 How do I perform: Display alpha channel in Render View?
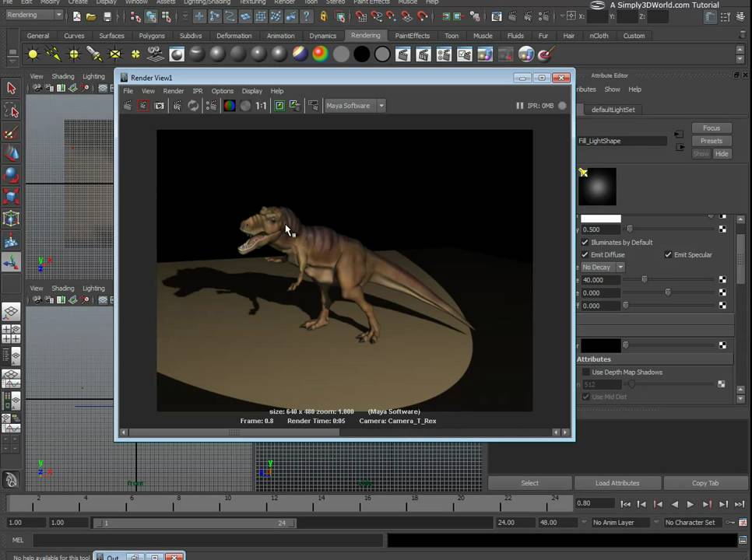coord(245,106)
